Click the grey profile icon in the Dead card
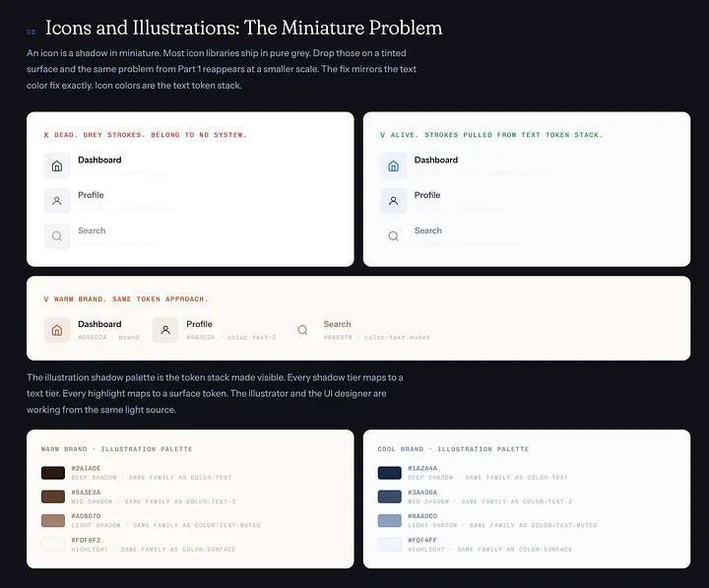Screen dimensions: 709x588 57,201
